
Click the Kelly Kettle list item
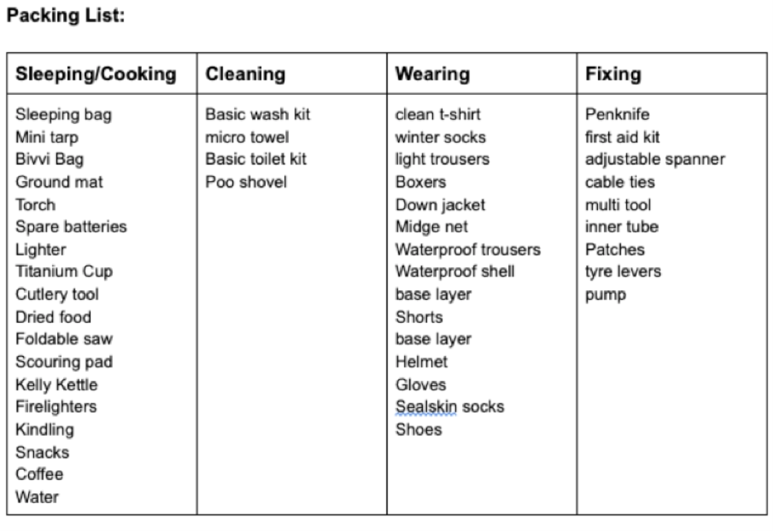(57, 385)
